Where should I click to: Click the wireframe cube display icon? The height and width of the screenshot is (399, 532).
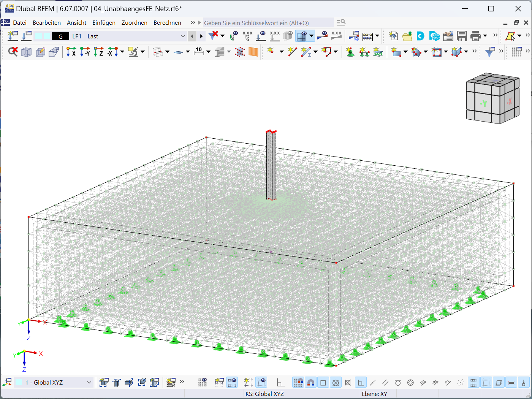(x=26, y=52)
